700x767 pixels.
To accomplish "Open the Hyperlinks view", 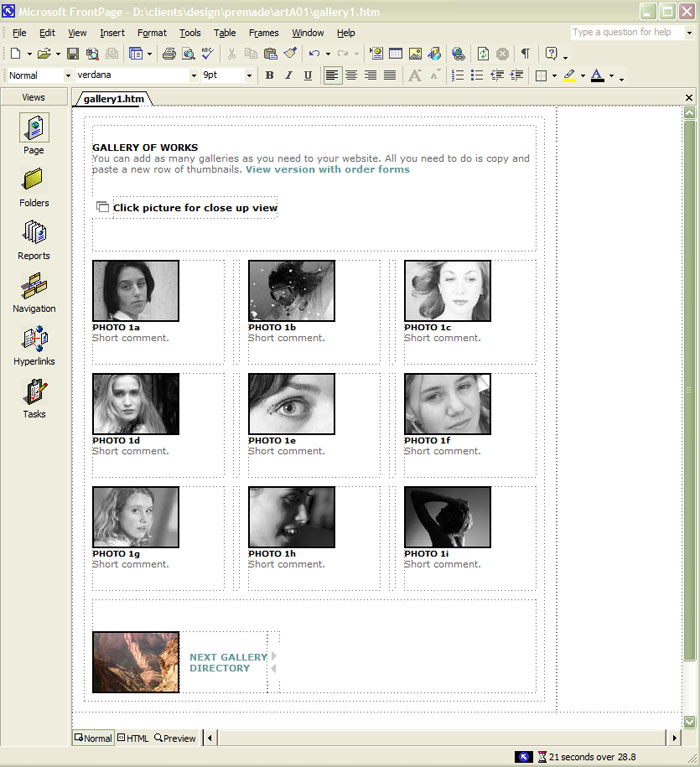I will point(34,345).
